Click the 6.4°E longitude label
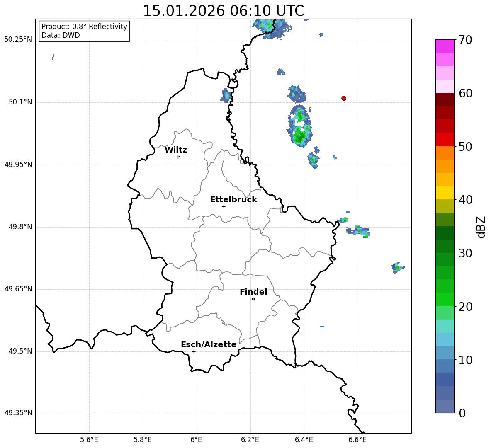The height and width of the screenshot is (448, 491). click(304, 440)
